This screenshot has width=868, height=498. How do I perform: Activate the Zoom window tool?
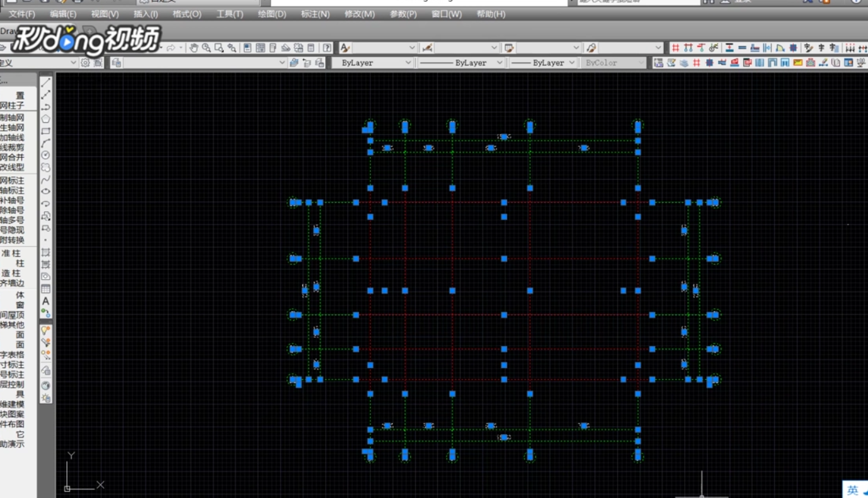coord(219,47)
